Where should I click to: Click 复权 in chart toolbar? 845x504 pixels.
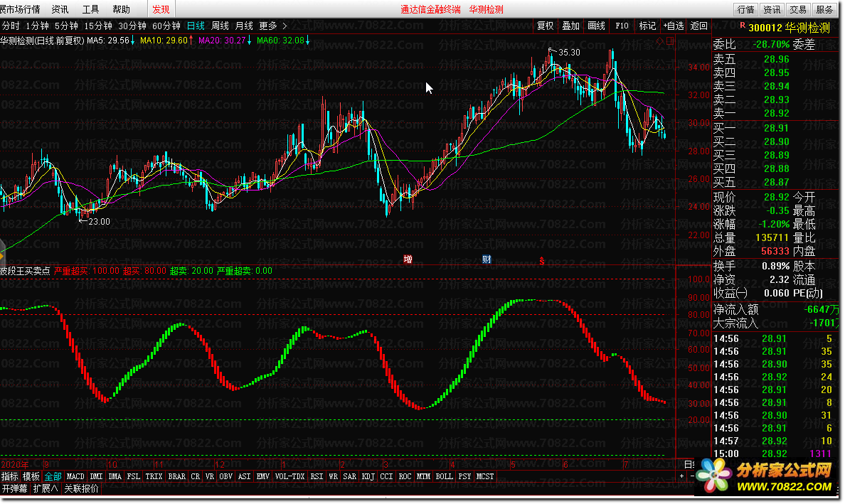[546, 26]
